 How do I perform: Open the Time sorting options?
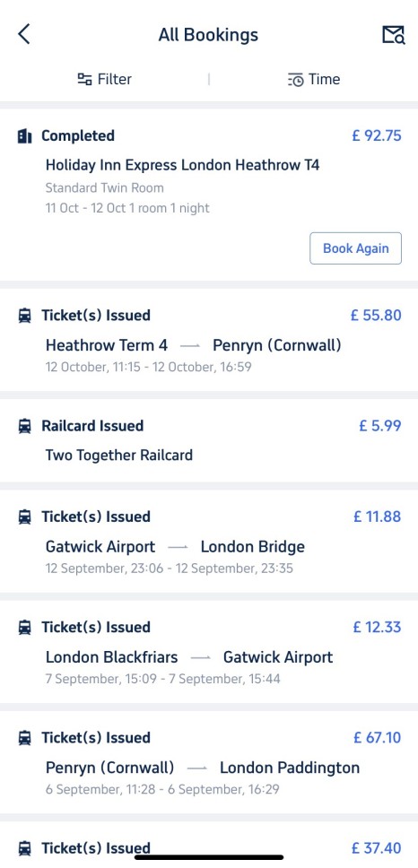click(313, 79)
